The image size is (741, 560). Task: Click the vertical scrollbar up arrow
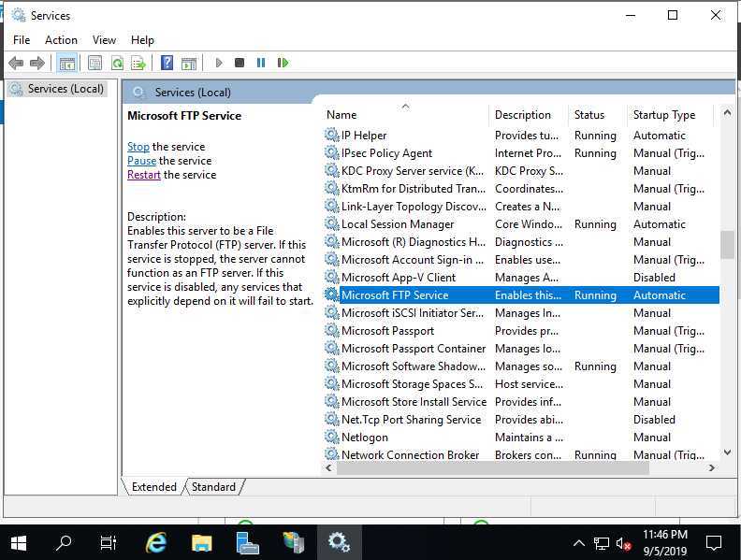(727, 113)
